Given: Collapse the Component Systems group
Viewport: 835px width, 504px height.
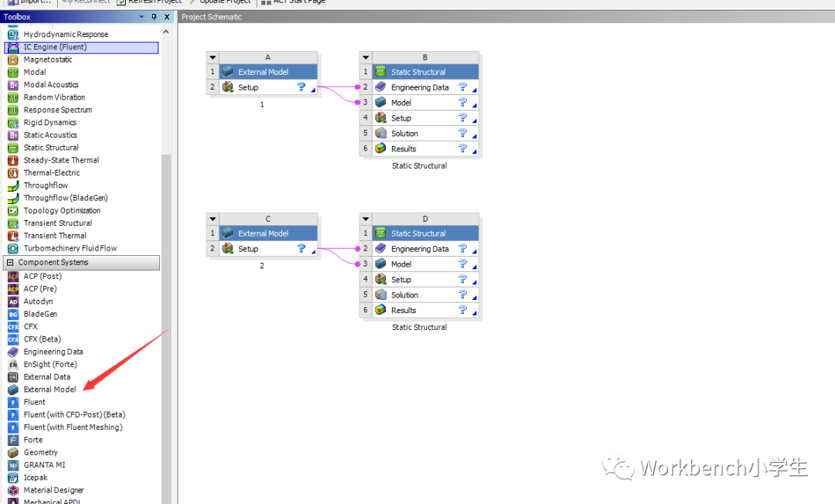Looking at the screenshot, I should coord(10,262).
